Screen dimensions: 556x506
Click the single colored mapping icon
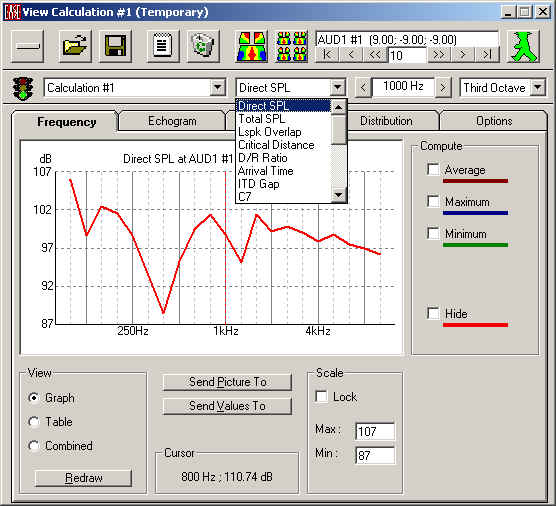click(x=252, y=46)
